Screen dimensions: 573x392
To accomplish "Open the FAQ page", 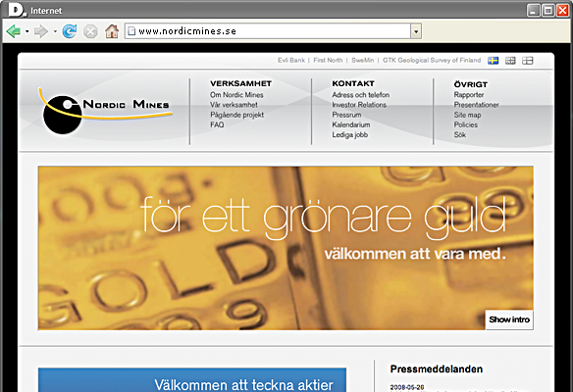I will point(217,124).
